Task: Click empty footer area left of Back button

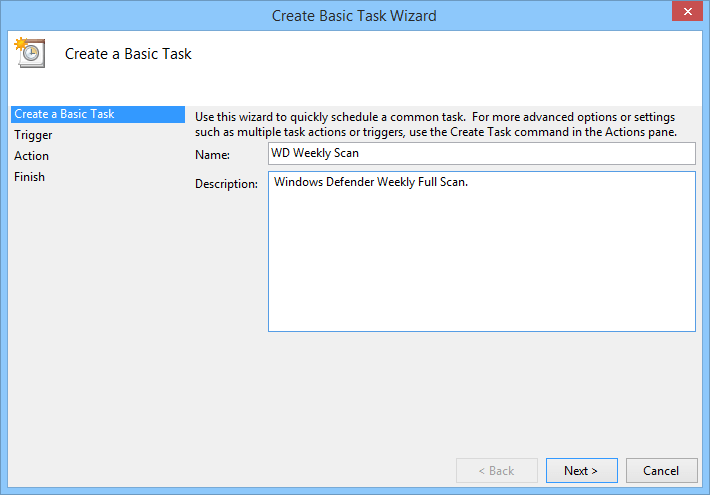Action: coord(250,470)
